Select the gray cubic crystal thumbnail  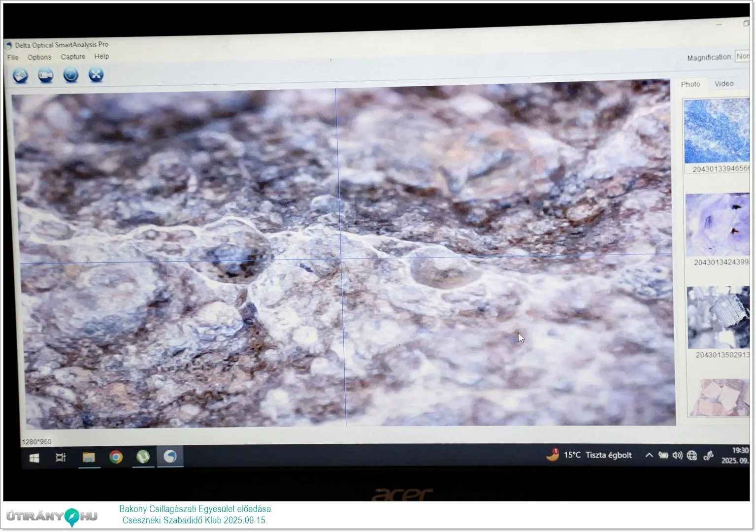coord(718,317)
